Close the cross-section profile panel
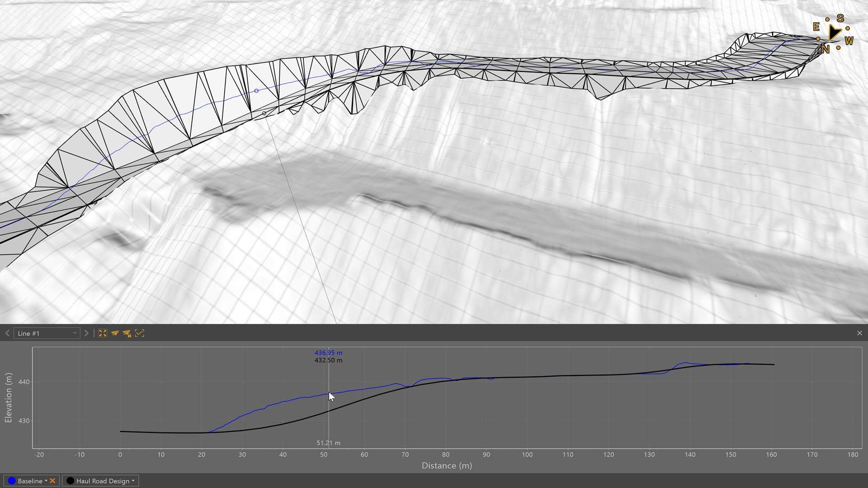Viewport: 868px width, 488px height. point(859,333)
